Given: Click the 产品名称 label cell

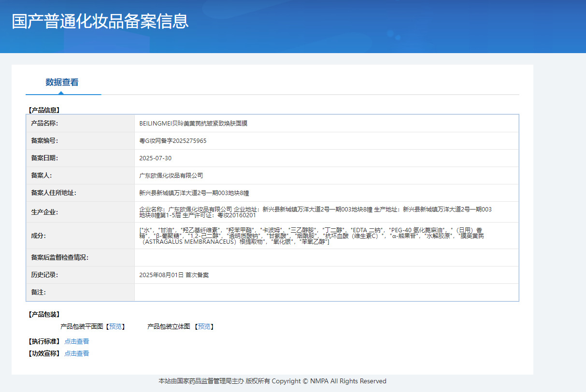Looking at the screenshot, I should click(x=80, y=124).
